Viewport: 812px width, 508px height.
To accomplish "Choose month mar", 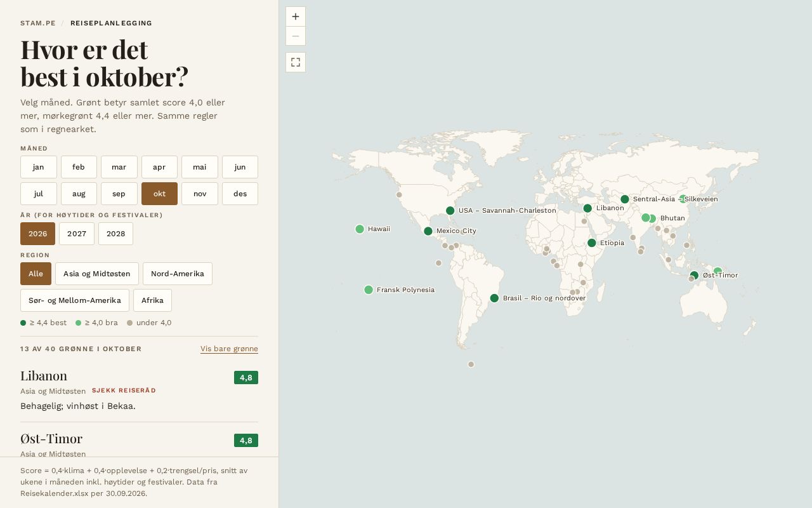I will tap(119, 167).
